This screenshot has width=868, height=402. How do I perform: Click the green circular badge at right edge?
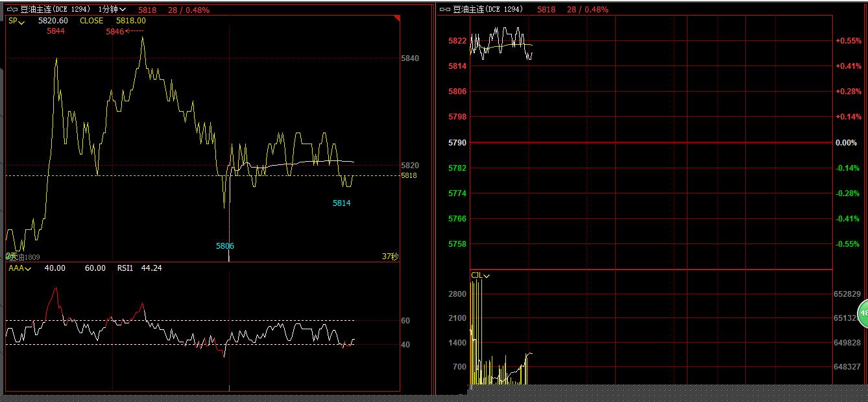[863, 314]
